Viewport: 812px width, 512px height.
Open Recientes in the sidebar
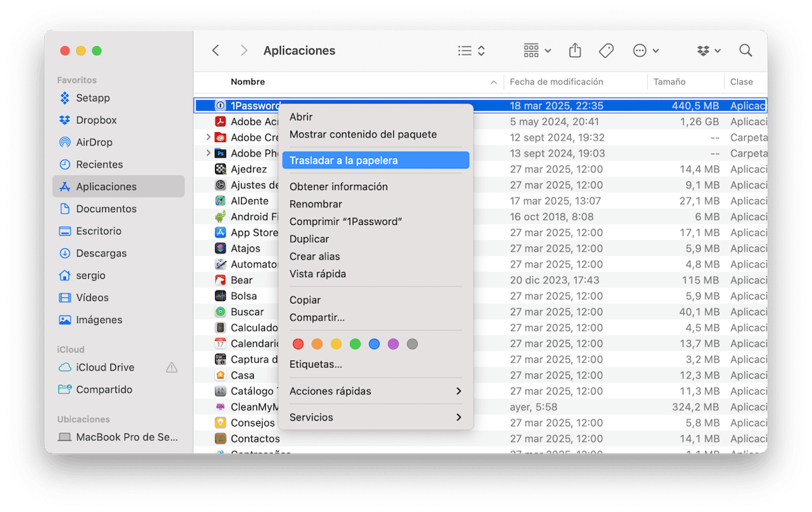point(118,164)
